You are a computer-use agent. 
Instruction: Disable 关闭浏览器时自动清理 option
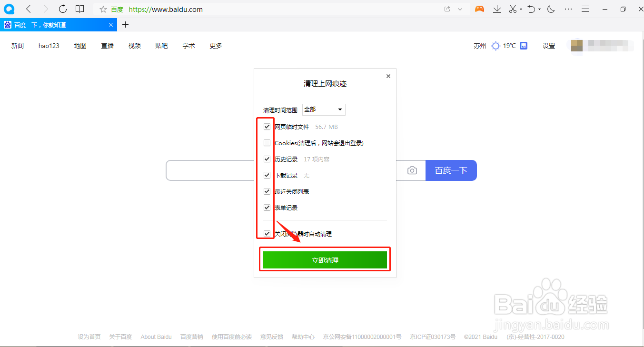(x=267, y=233)
